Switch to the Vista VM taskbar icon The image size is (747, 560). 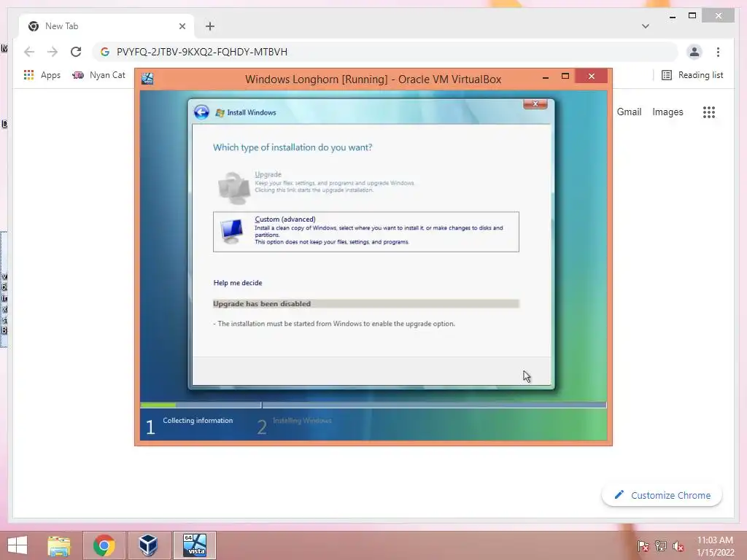[x=194, y=545]
